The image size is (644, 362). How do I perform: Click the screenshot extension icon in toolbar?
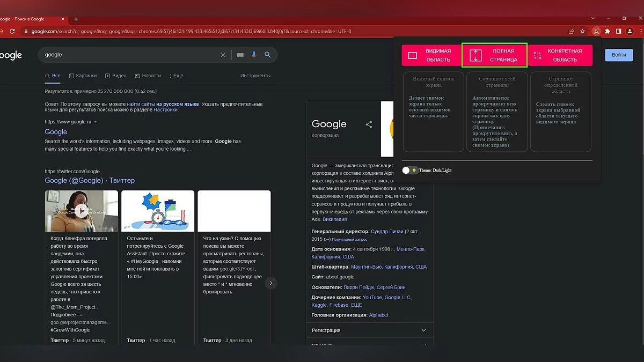(596, 31)
